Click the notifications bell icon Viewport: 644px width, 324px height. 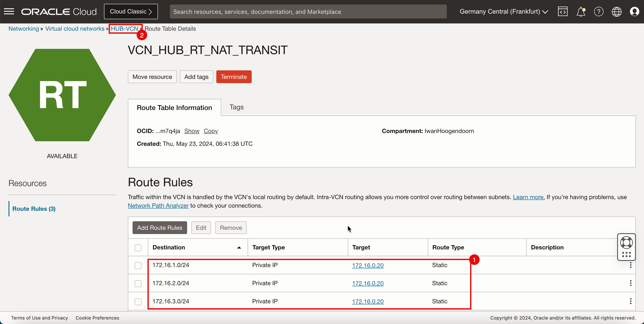click(581, 12)
